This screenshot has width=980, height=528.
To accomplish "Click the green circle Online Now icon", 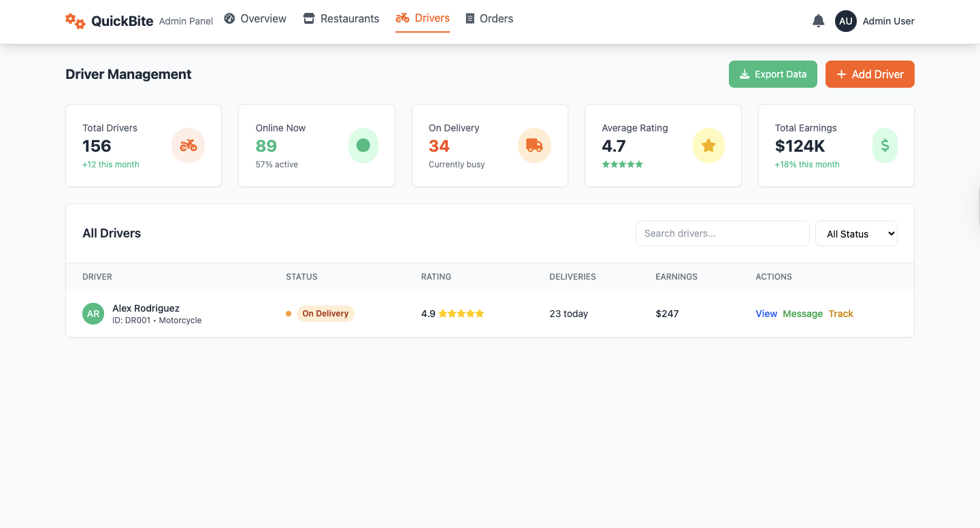I will (x=363, y=146).
